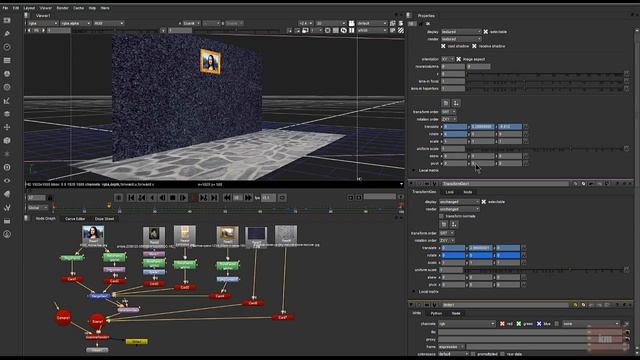Play the Viewer forward

(x=183, y=198)
